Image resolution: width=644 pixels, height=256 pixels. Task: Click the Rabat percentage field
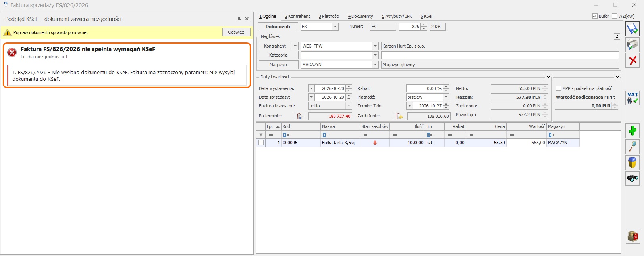[424, 88]
